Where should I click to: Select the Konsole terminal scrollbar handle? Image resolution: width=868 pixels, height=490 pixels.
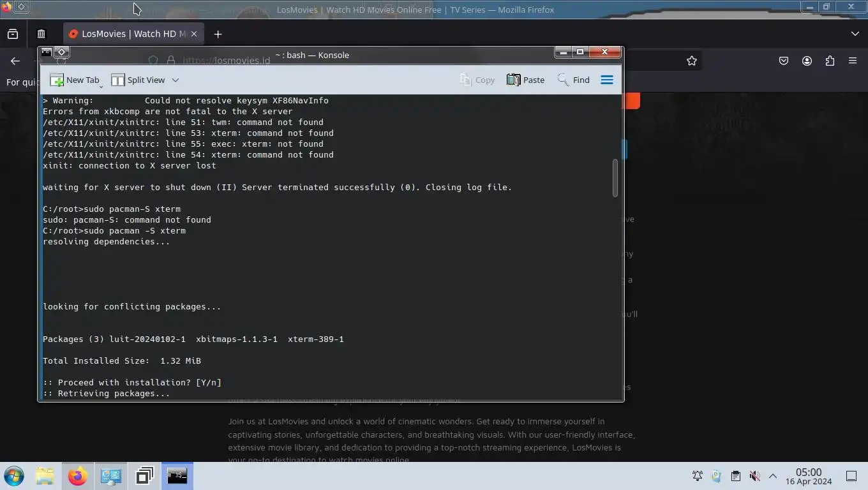pyautogui.click(x=615, y=178)
